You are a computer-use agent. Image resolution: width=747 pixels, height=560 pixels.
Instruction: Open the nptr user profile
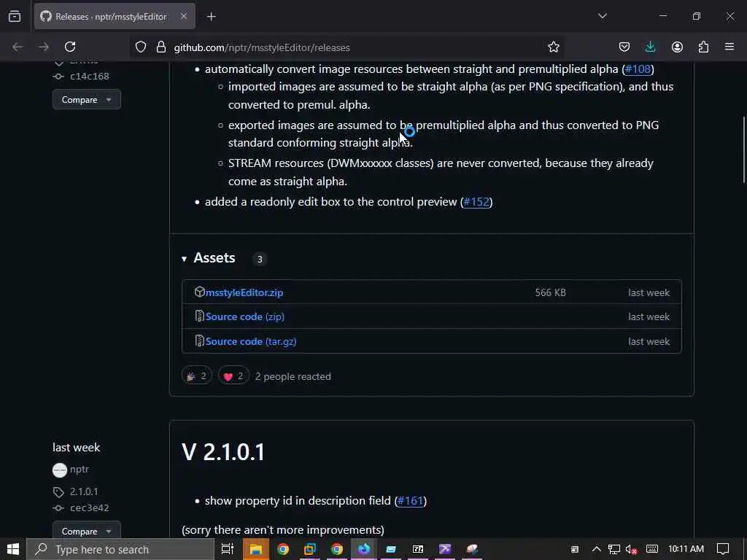(79, 469)
